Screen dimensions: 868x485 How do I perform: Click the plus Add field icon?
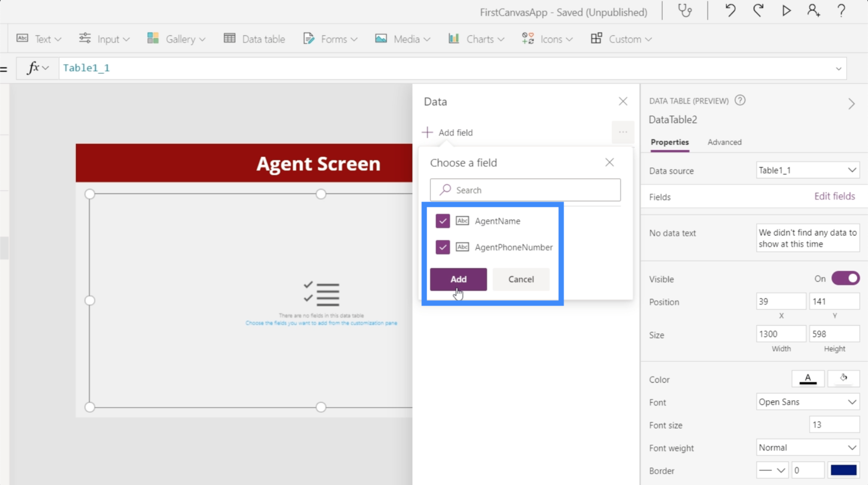tap(427, 132)
